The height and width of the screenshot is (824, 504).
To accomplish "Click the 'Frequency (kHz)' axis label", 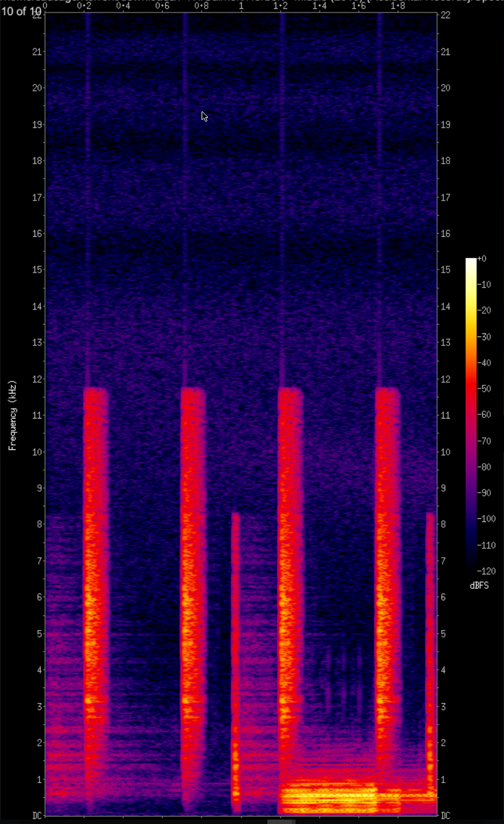I will (x=12, y=415).
